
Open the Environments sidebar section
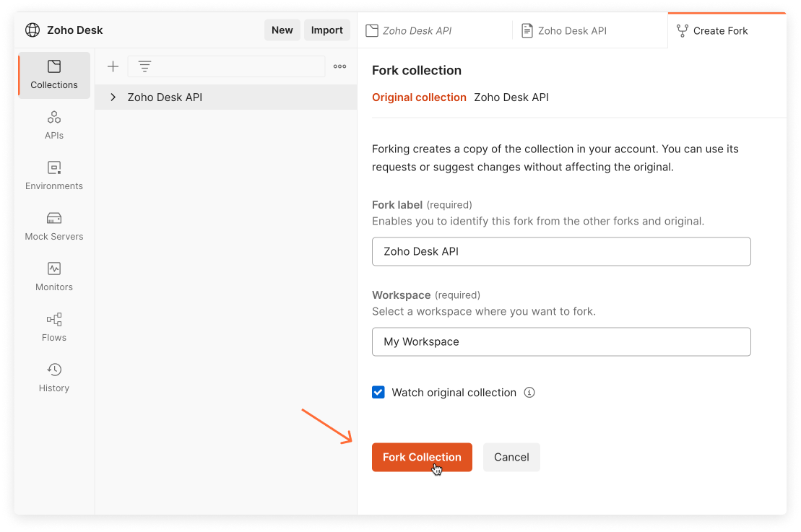54,175
